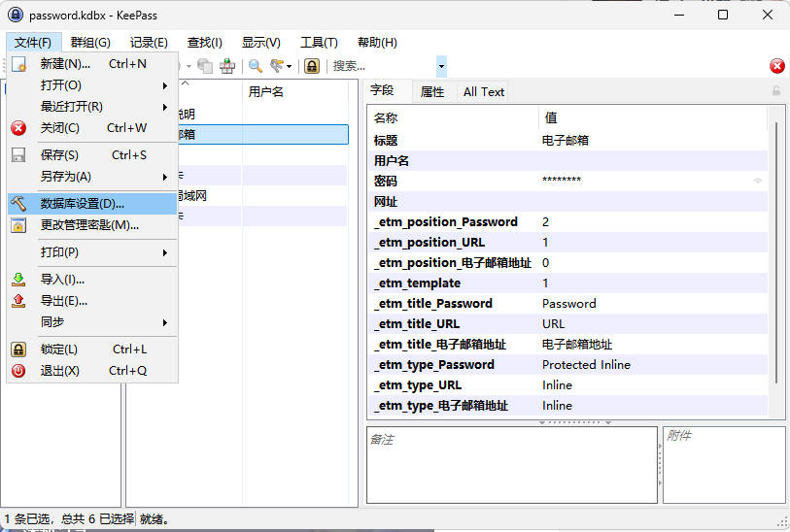790x532 pixels.
Task: Reveal the password using dots toggle icon
Action: point(758,182)
